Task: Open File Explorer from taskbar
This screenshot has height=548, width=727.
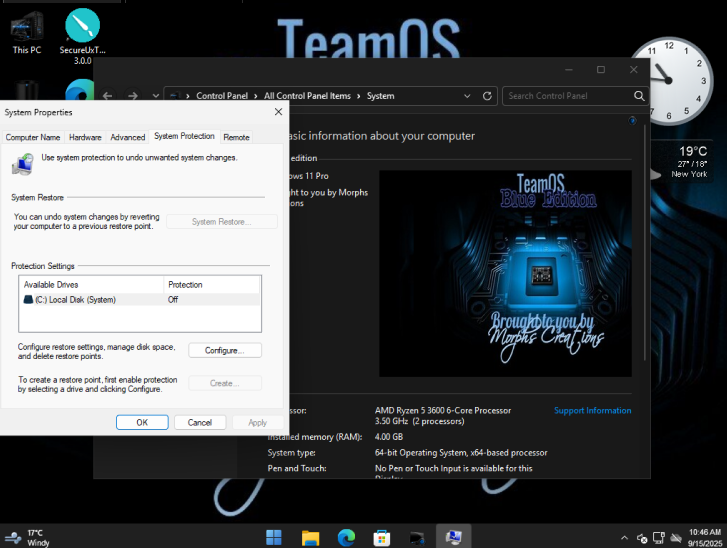Action: [x=310, y=537]
